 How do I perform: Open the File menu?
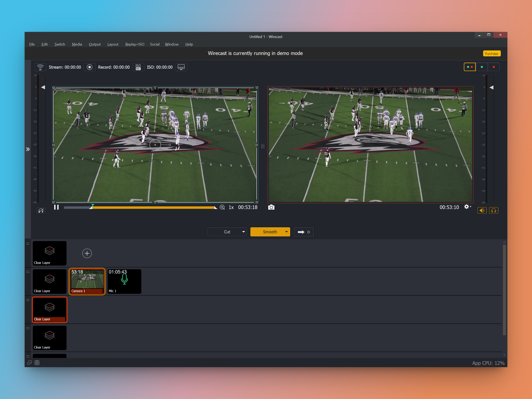[x=32, y=44]
